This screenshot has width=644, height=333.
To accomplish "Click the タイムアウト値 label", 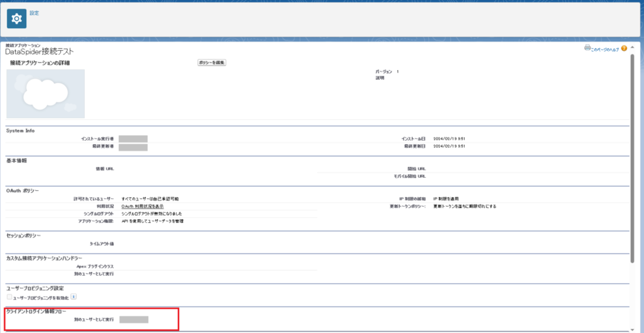I will (102, 244).
